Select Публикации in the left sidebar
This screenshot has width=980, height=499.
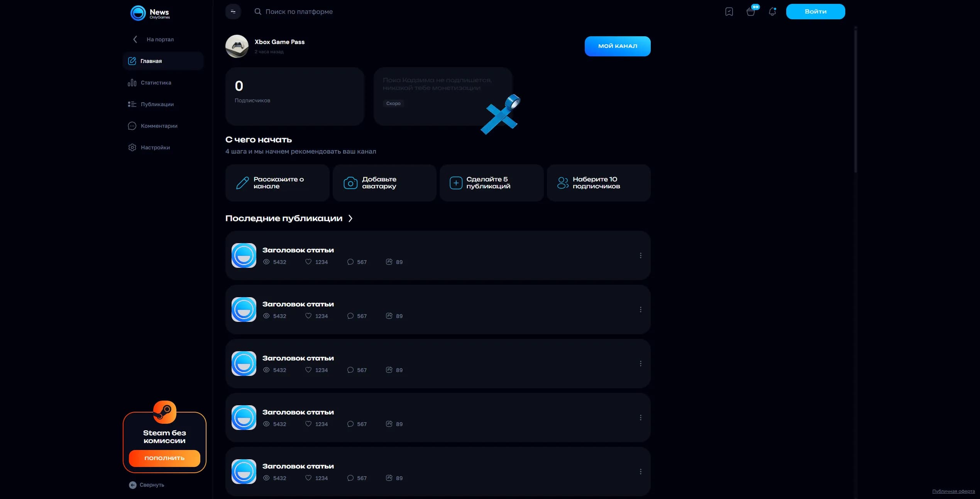point(157,104)
